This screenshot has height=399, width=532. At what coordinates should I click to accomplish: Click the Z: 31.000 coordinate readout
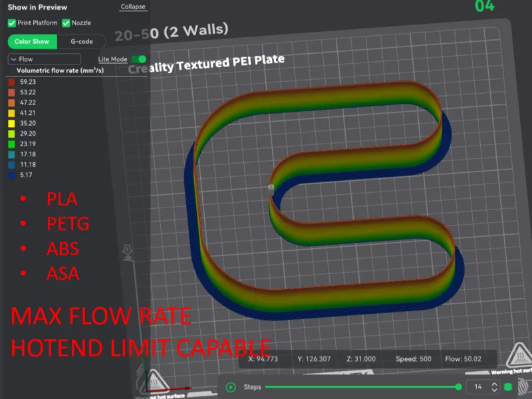tap(361, 359)
